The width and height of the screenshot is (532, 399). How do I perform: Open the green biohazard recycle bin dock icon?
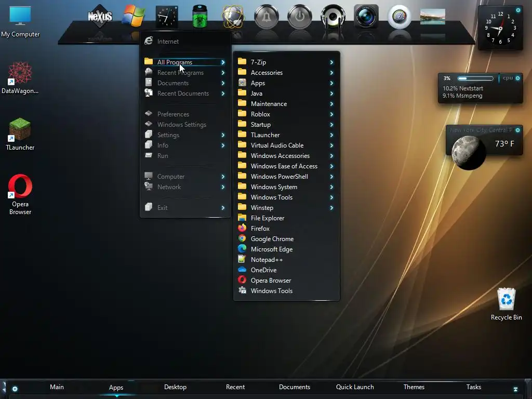tap(199, 16)
